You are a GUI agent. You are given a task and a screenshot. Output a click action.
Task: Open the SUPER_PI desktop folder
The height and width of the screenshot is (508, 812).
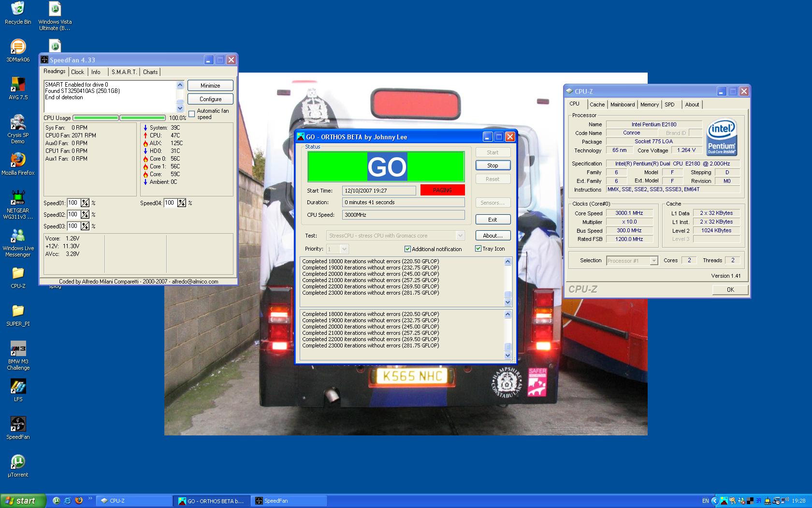coord(18,315)
